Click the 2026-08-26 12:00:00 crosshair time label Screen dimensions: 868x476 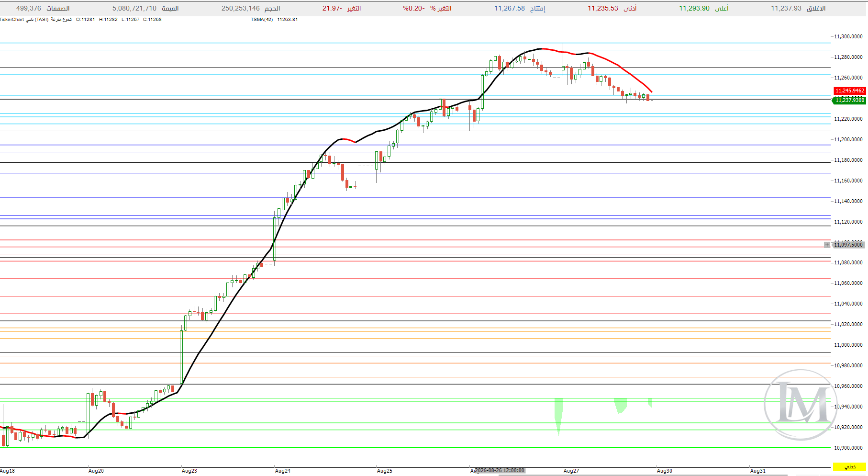[500, 471]
